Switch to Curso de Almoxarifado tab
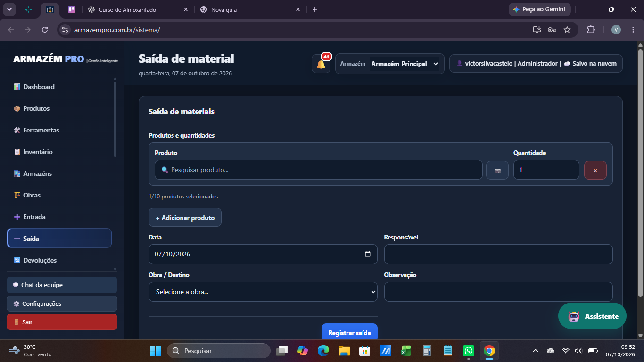Screen dimensions: 644x362 [138, 9]
